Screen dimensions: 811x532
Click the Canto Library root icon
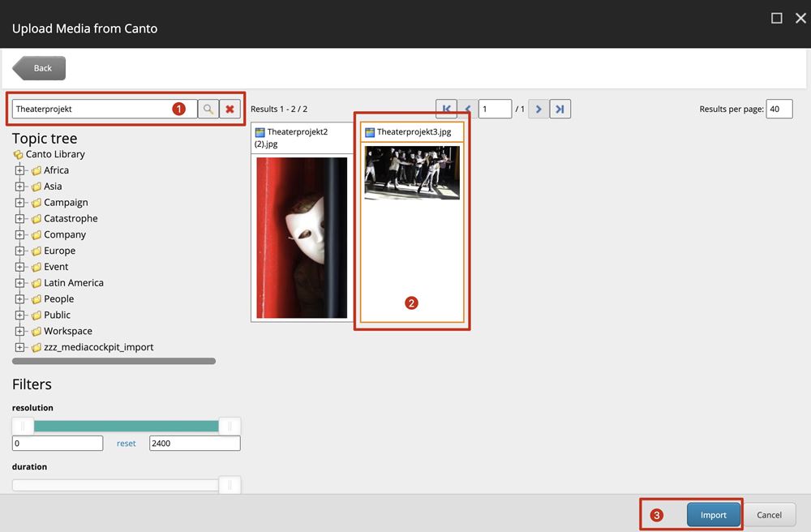pos(18,154)
